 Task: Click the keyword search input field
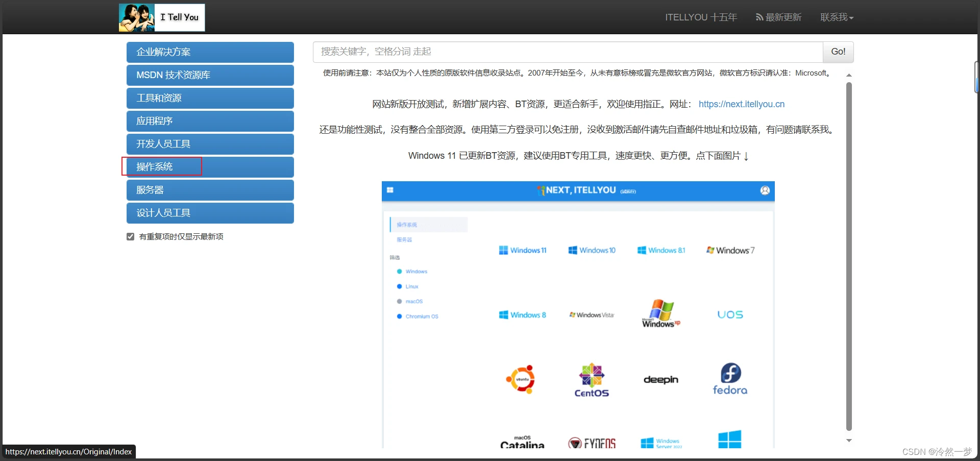[x=568, y=52]
